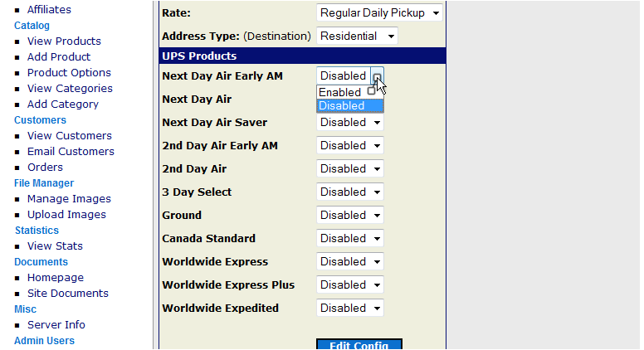Open Product Options

click(69, 73)
